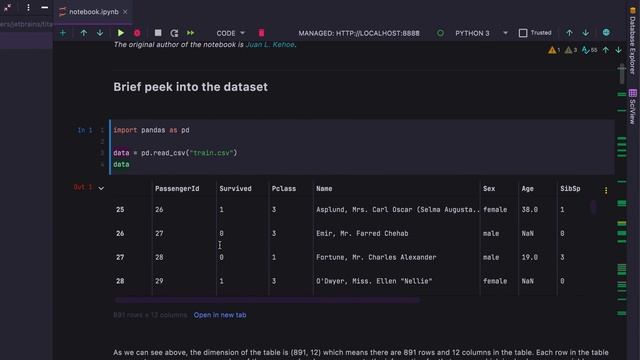The height and width of the screenshot is (360, 640).
Task: Click code line 'import pandas as pd'
Action: (x=151, y=130)
